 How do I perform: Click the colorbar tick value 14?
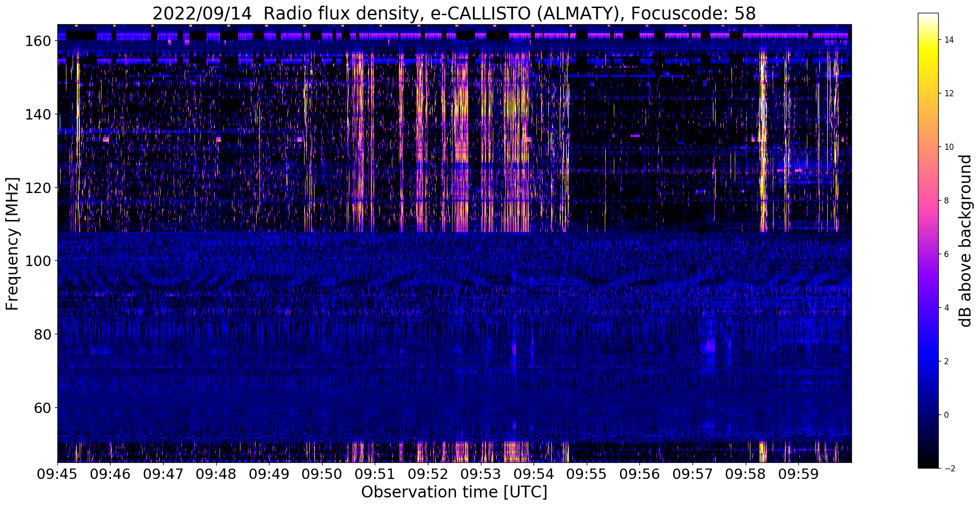click(x=949, y=40)
